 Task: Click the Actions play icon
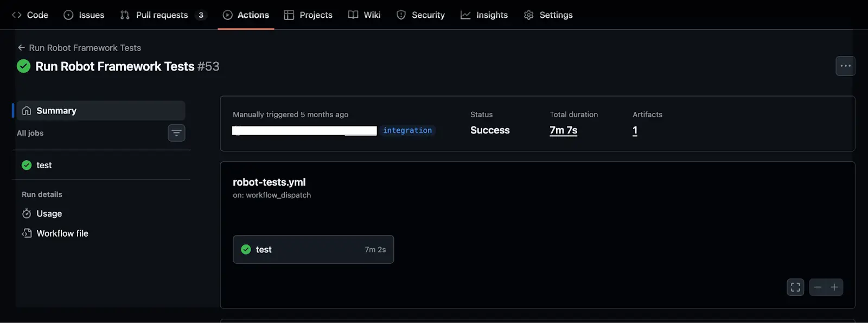(228, 15)
